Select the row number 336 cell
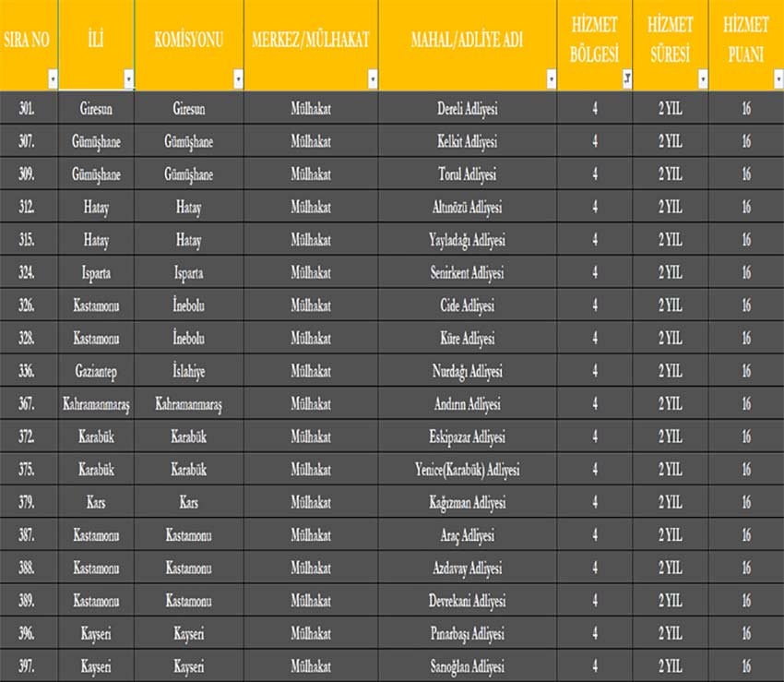784x682 pixels. pos(29,371)
